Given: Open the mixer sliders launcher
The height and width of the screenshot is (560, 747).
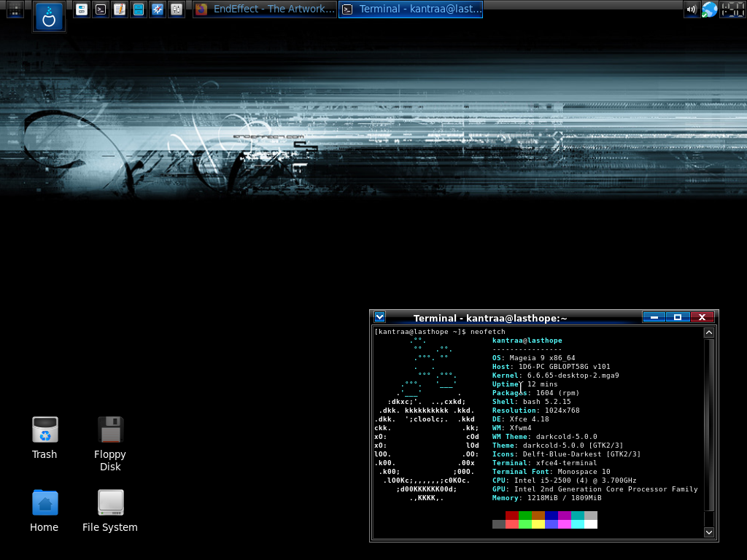Looking at the screenshot, I should [x=177, y=9].
